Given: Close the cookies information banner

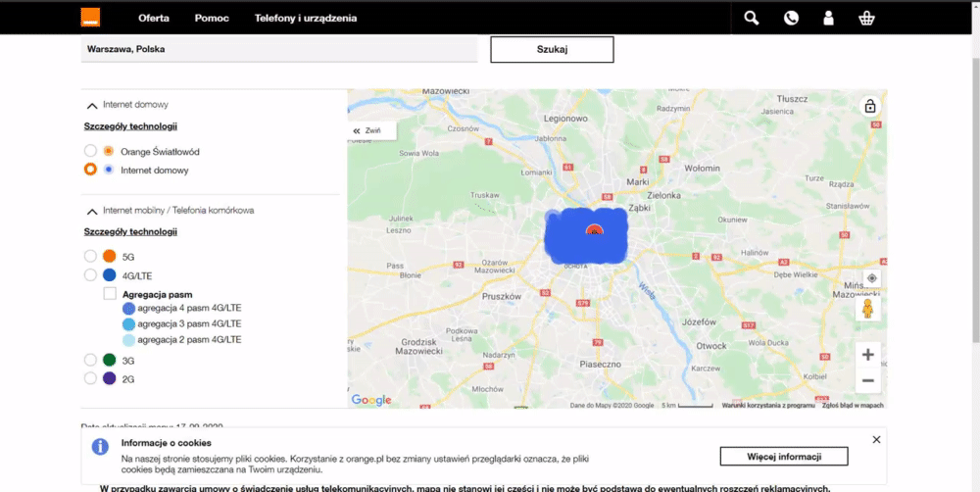Looking at the screenshot, I should (x=876, y=439).
